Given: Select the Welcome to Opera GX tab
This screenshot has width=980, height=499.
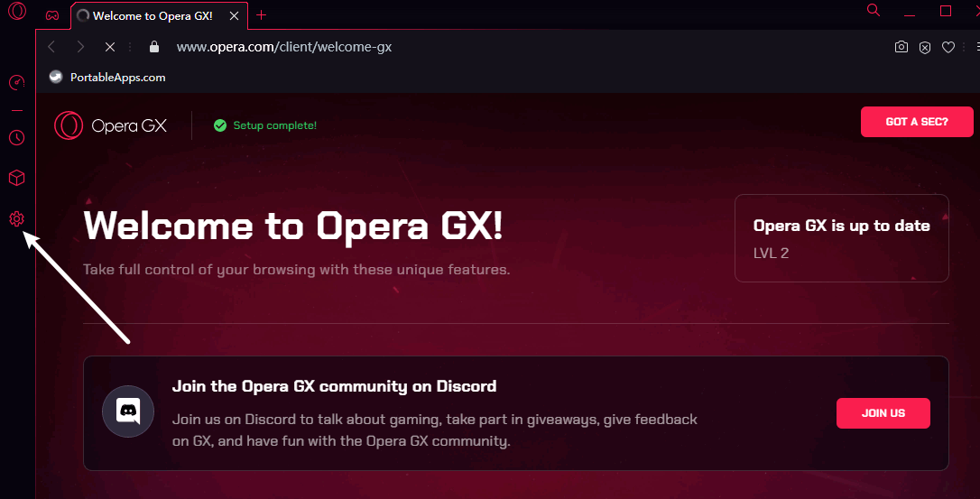Looking at the screenshot, I should tap(160, 15).
